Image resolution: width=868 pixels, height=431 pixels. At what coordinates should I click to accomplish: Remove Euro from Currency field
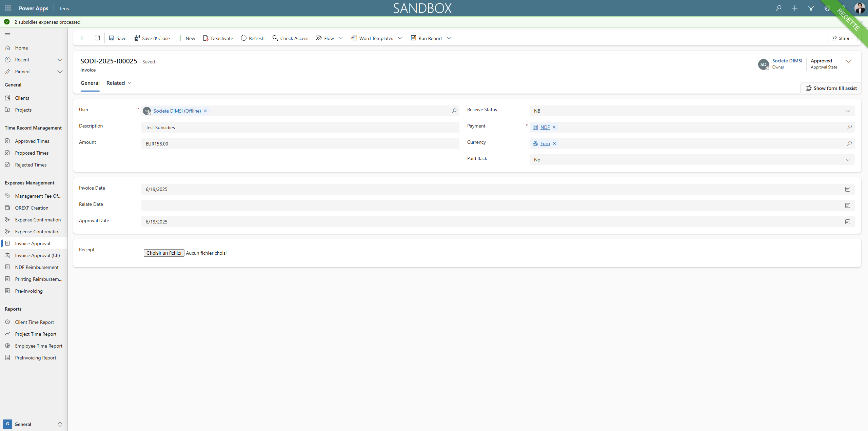coord(555,143)
